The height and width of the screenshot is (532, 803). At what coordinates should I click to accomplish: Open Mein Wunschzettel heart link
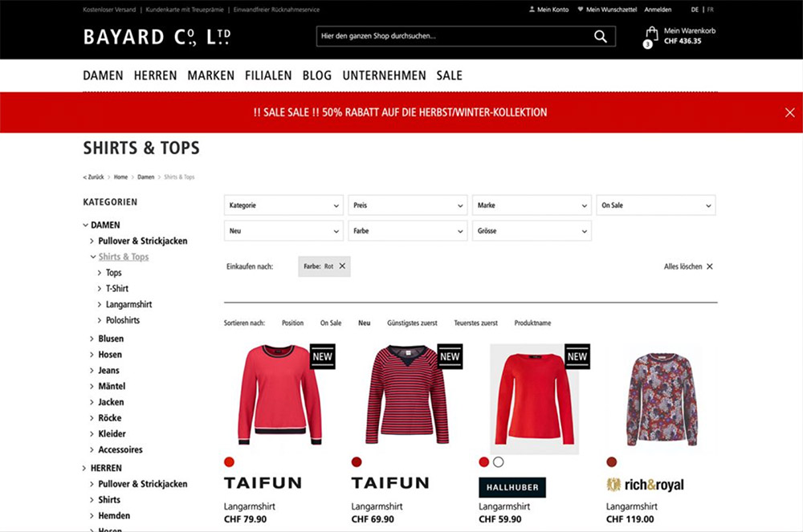607,9
